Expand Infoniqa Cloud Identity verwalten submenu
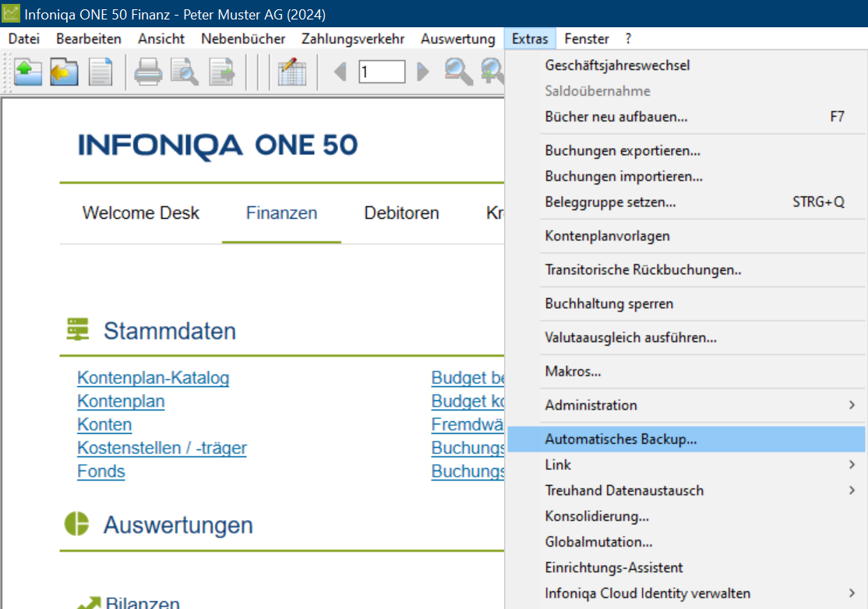The height and width of the screenshot is (609, 868). (x=686, y=593)
